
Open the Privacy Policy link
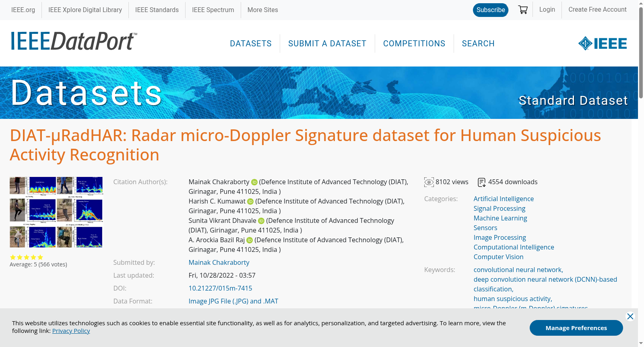tap(71, 331)
